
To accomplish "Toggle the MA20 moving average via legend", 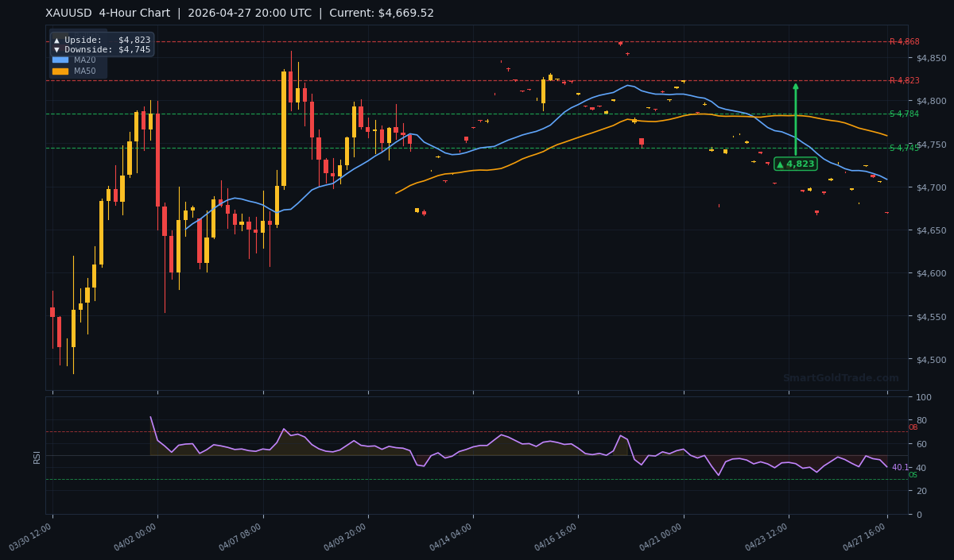I will coord(81,60).
